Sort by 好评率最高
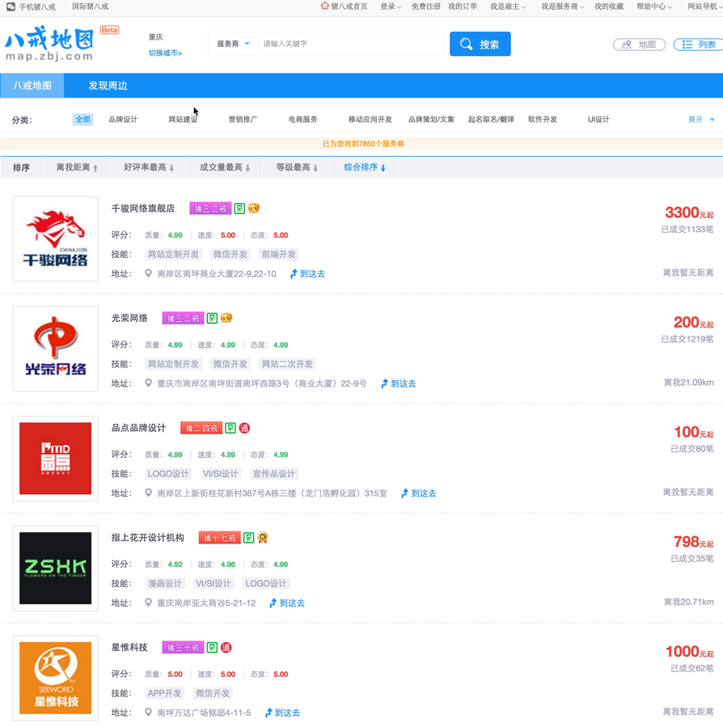The width and height of the screenshot is (723, 728). [x=149, y=167]
